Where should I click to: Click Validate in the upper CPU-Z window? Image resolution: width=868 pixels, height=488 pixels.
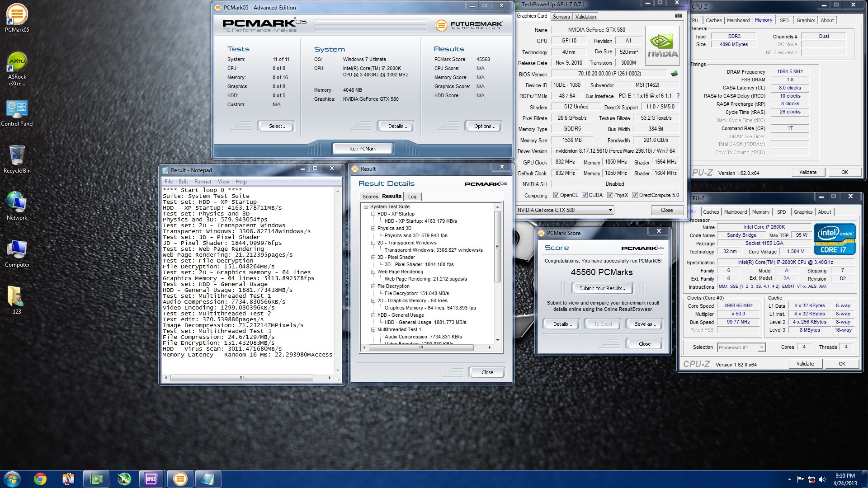(x=808, y=172)
